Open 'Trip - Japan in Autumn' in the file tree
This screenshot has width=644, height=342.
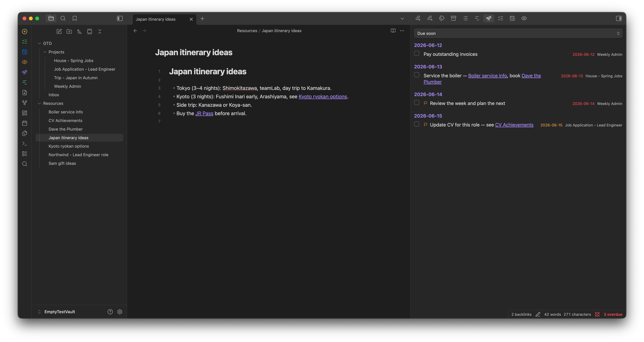76,78
